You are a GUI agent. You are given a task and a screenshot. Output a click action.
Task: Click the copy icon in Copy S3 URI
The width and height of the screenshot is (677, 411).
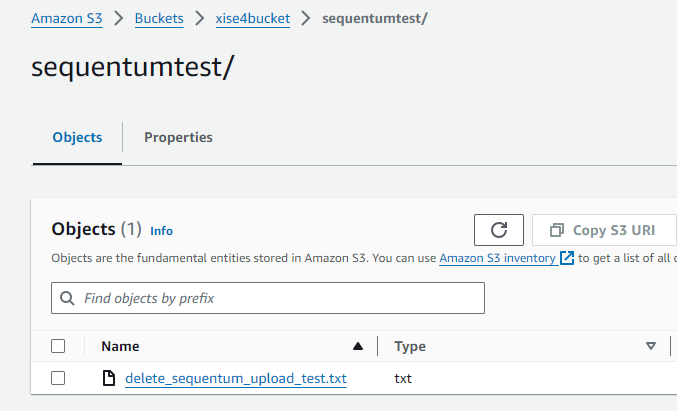[557, 230]
